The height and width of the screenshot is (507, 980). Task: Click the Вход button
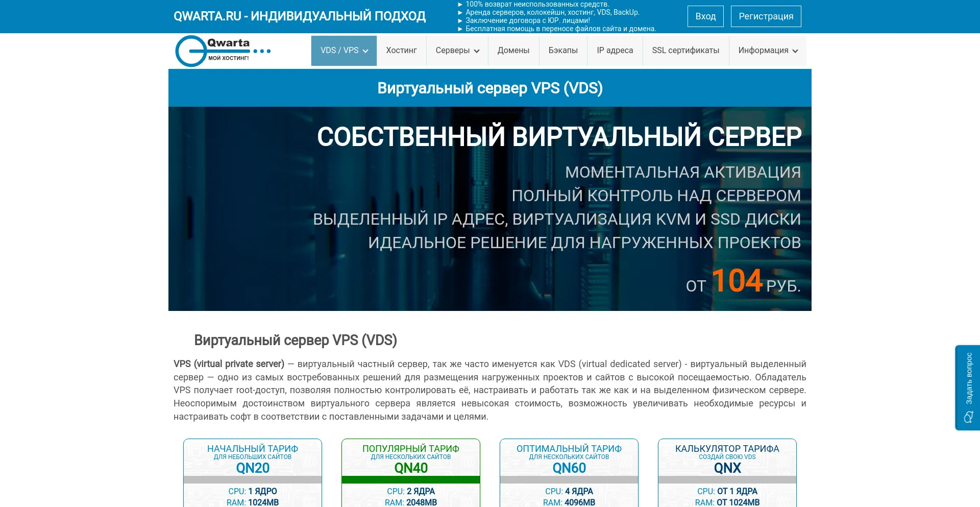pyautogui.click(x=705, y=16)
